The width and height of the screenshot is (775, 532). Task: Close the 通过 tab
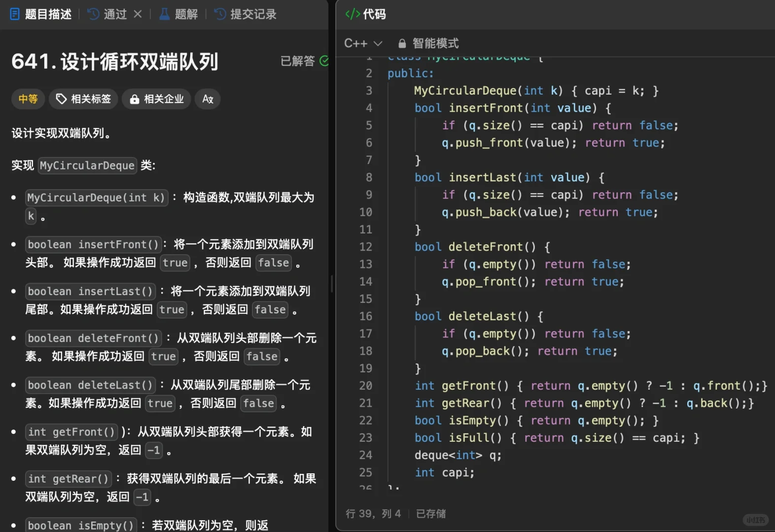click(x=138, y=14)
